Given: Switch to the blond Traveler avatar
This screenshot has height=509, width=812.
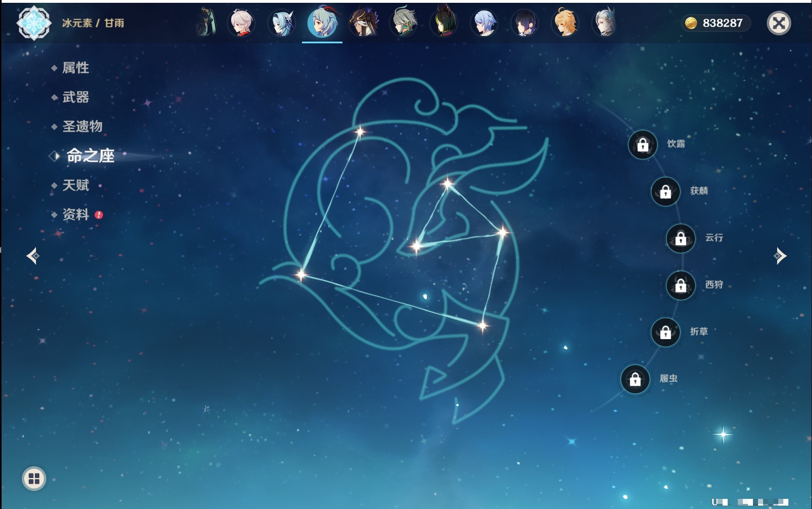Looking at the screenshot, I should pos(565,23).
